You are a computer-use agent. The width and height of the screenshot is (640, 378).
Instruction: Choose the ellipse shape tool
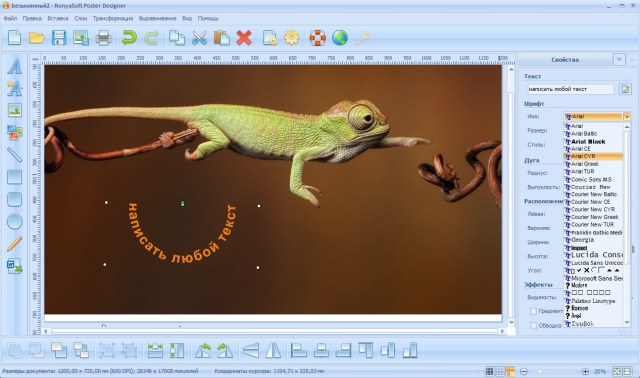point(14,222)
